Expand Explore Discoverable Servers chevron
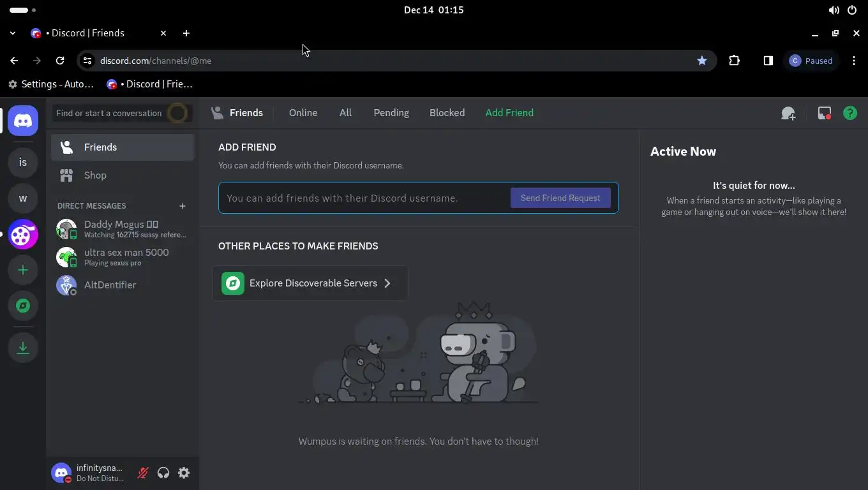Viewport: 868px width, 490px height. [387, 283]
